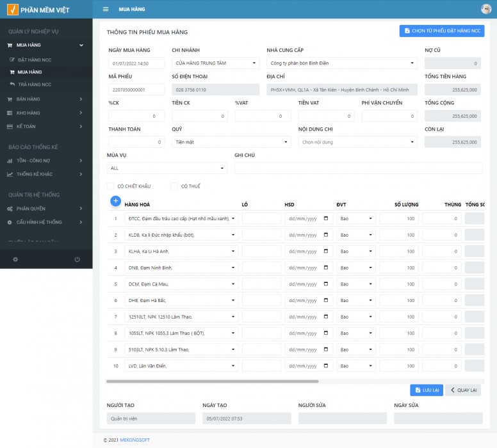The height and width of the screenshot is (448, 497).
Task: Click the hamburger menu icon in header
Action: point(106,10)
